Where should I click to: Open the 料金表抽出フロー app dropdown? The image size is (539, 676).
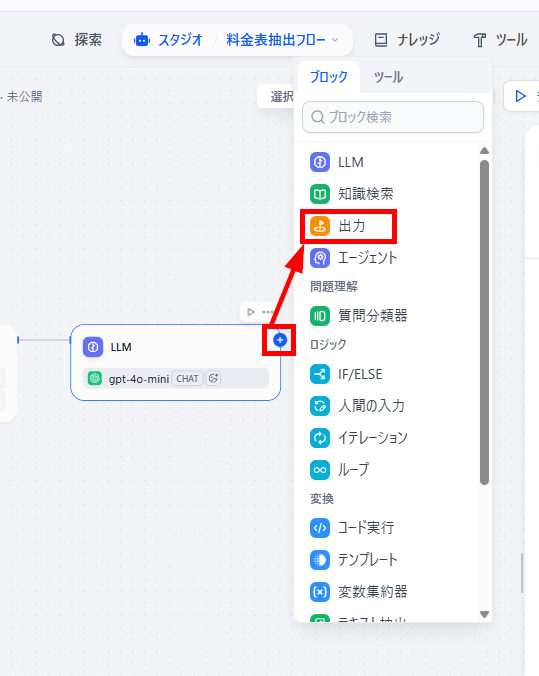(x=282, y=40)
